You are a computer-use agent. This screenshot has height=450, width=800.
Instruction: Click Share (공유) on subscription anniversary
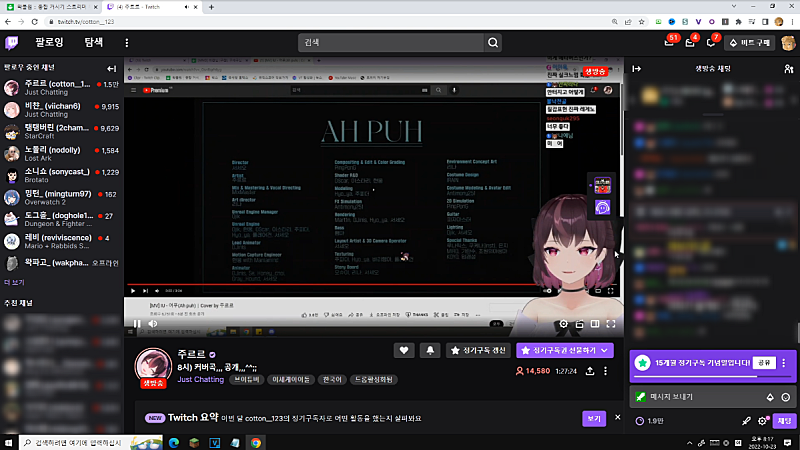point(764,363)
